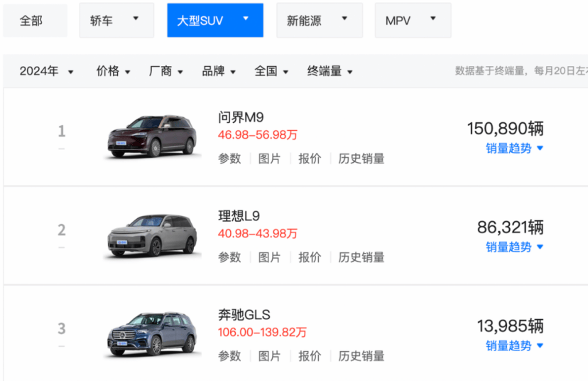Expand the 全国 region filter
Viewport: 588px width, 381px height.
click(271, 71)
